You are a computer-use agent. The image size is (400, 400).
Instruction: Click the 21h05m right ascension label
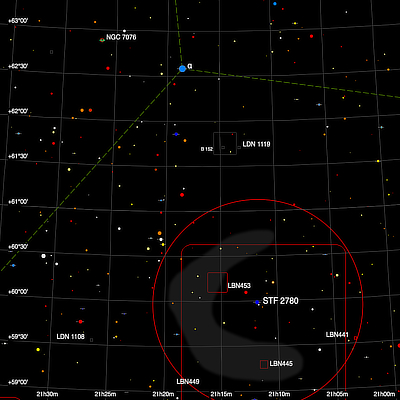tap(337, 394)
